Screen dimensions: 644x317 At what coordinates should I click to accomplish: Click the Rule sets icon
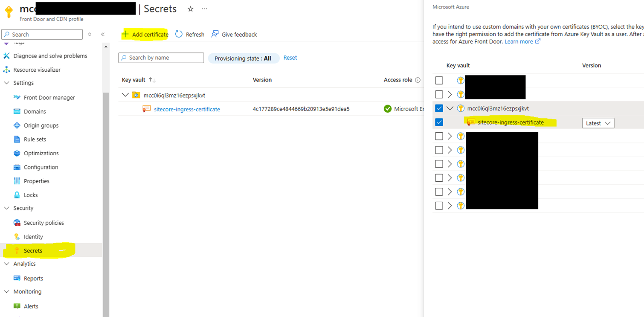click(17, 139)
